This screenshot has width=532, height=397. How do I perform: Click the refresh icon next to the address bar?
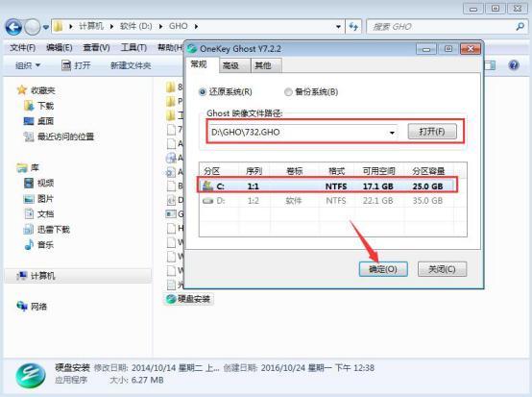(353, 27)
